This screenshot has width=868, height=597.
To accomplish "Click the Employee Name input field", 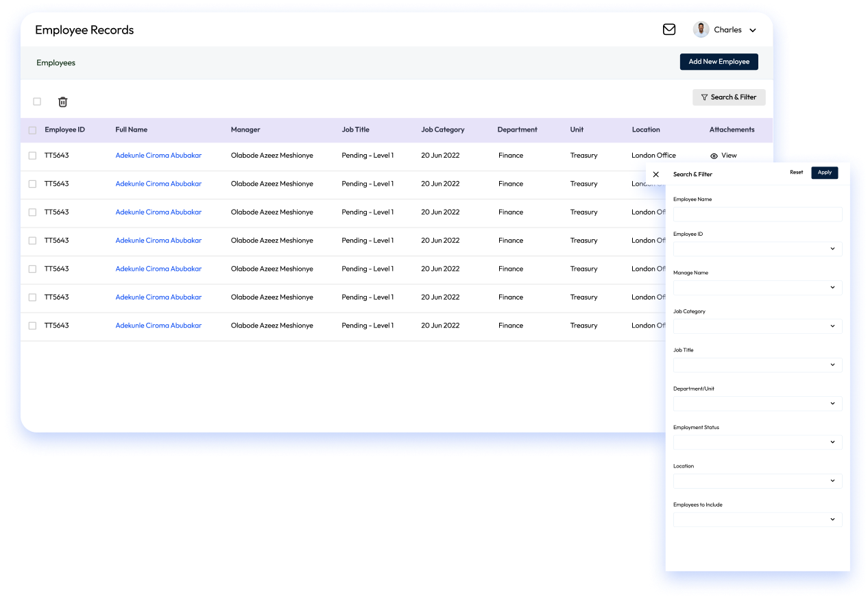I will pyautogui.click(x=758, y=215).
